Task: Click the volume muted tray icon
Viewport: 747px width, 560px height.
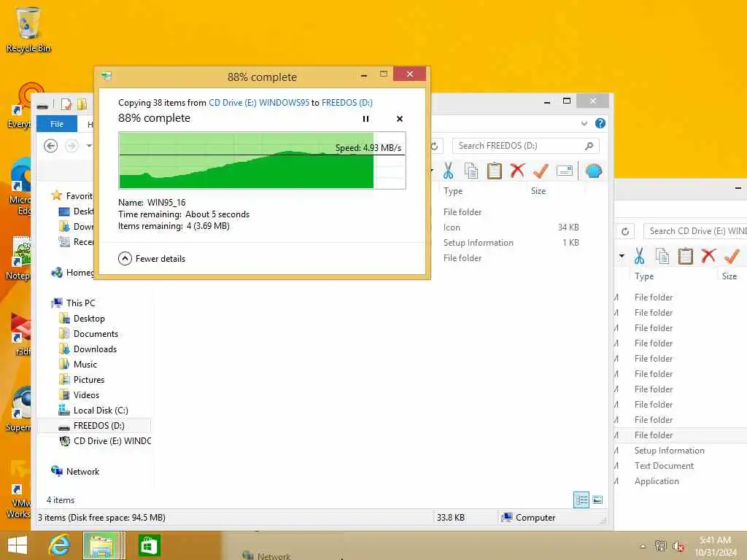Action: click(678, 546)
